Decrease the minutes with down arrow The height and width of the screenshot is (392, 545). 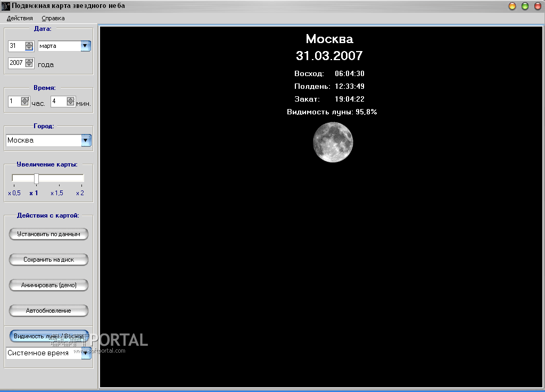71,104
